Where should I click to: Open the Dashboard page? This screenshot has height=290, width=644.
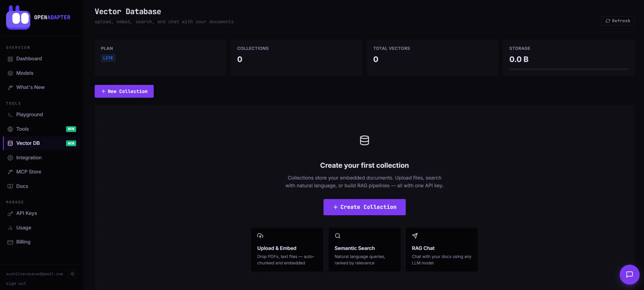click(41, 59)
